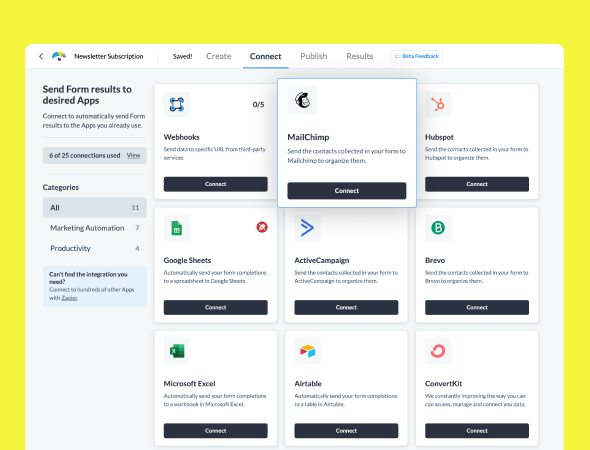Select the Hubspot logo icon
The image size is (590, 450).
pos(438,104)
